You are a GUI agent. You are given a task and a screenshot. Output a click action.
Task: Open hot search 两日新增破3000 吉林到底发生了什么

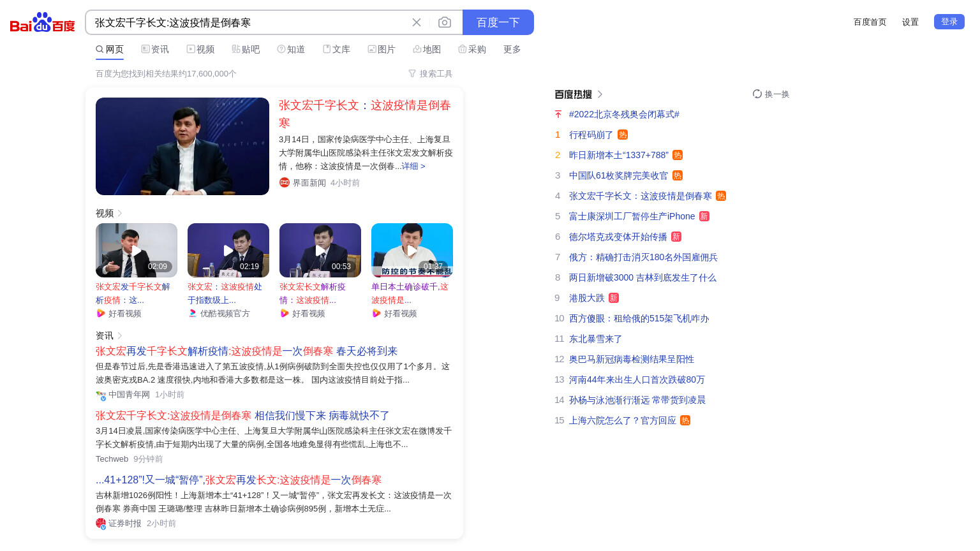click(642, 277)
